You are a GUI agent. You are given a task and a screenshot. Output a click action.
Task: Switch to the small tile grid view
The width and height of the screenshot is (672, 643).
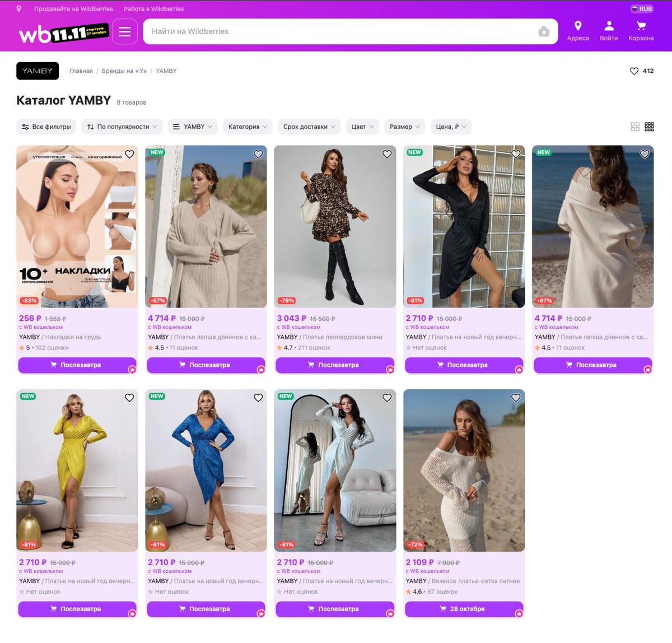(649, 127)
